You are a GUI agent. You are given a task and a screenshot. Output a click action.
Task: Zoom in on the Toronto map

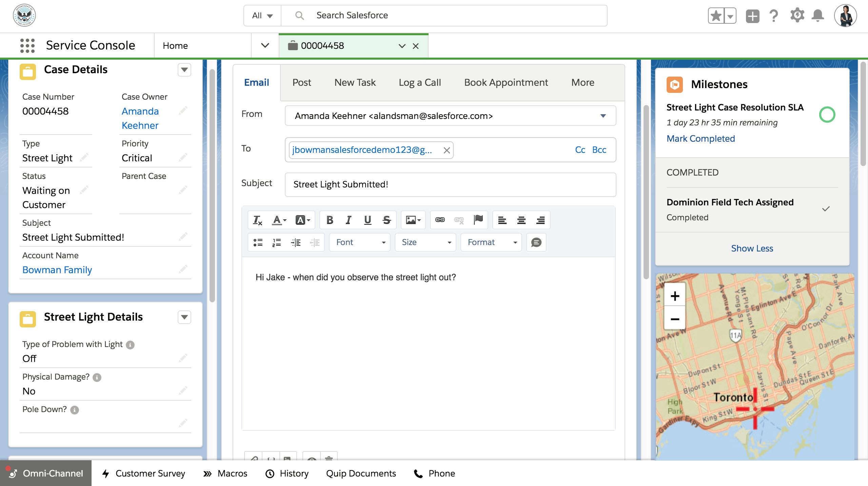tap(675, 296)
